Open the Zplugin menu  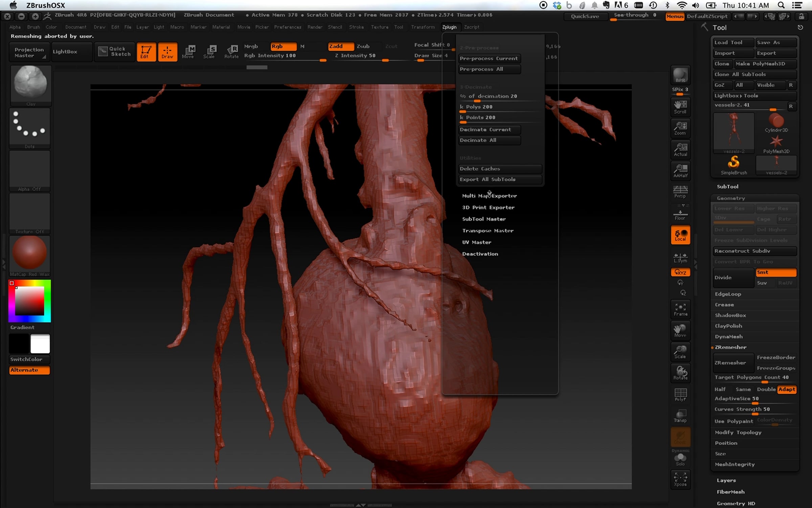(x=449, y=27)
